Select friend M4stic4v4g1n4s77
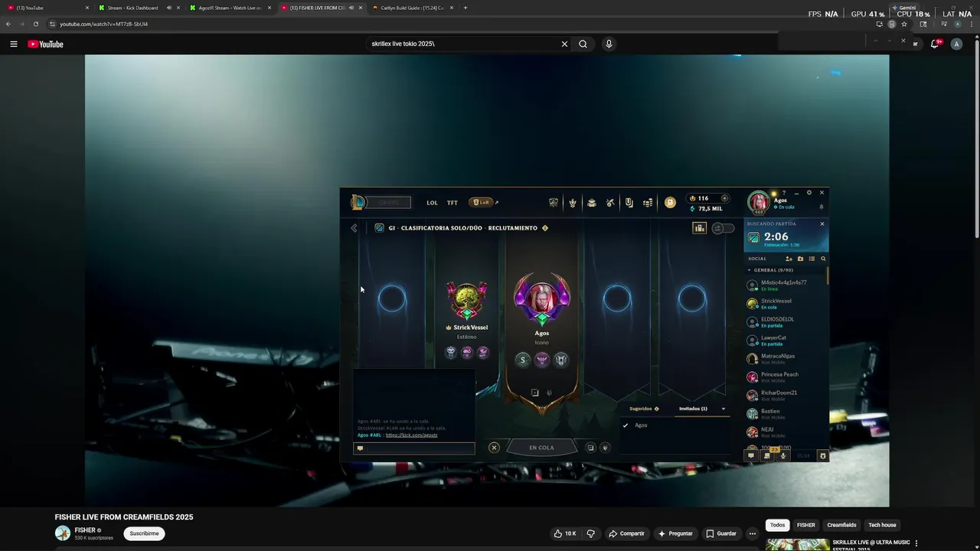980x551 pixels. [x=786, y=285]
